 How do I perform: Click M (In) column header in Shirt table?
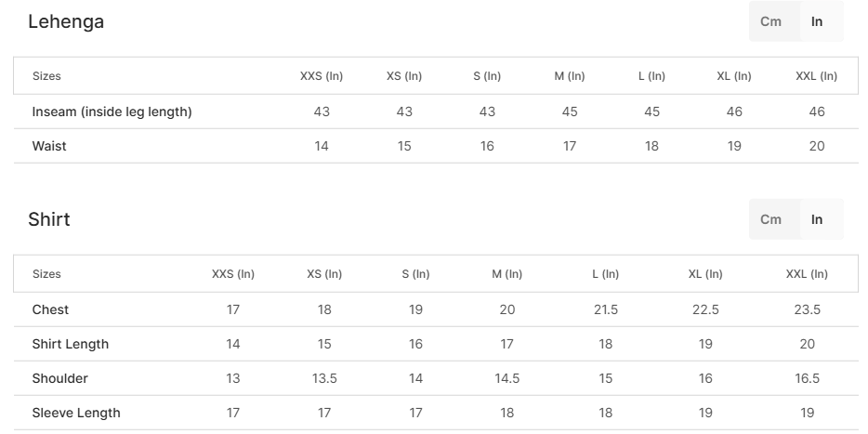point(507,274)
